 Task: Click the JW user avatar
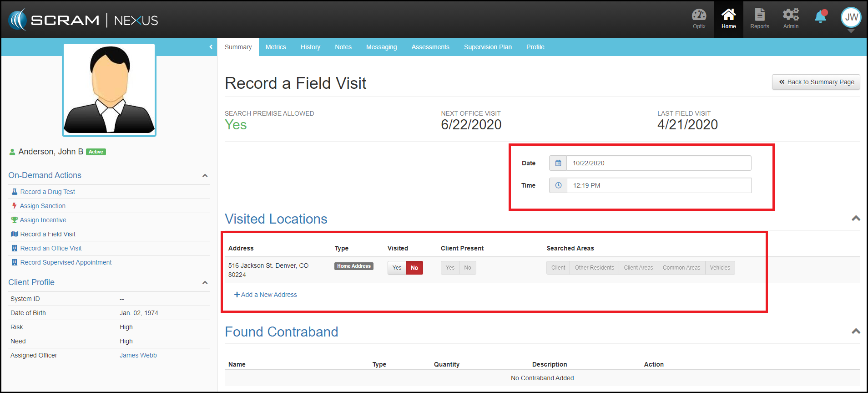851,18
